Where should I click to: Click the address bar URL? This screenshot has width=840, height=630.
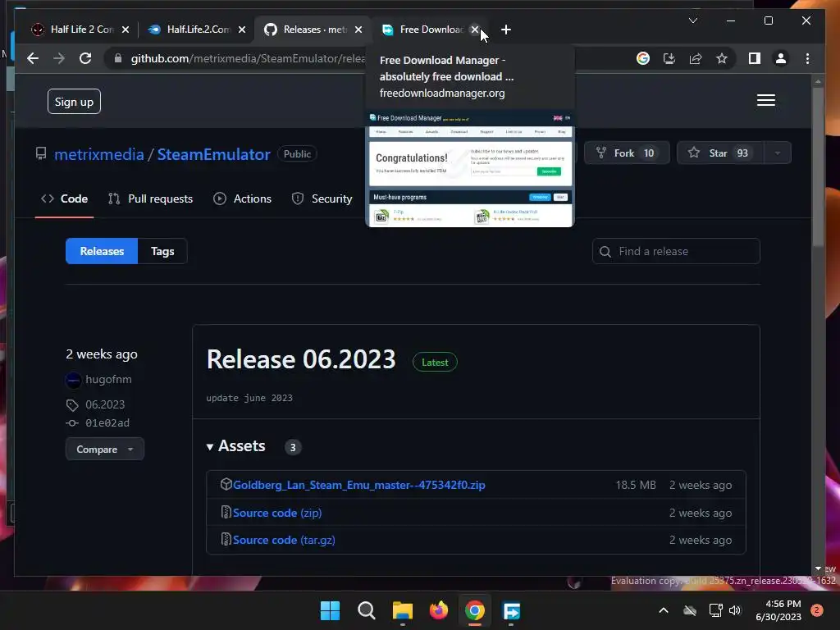[248, 58]
